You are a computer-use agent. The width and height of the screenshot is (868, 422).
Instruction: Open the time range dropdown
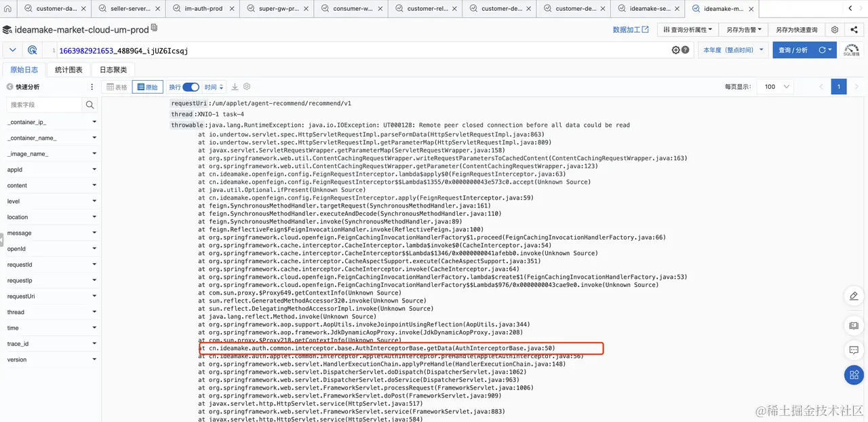732,50
